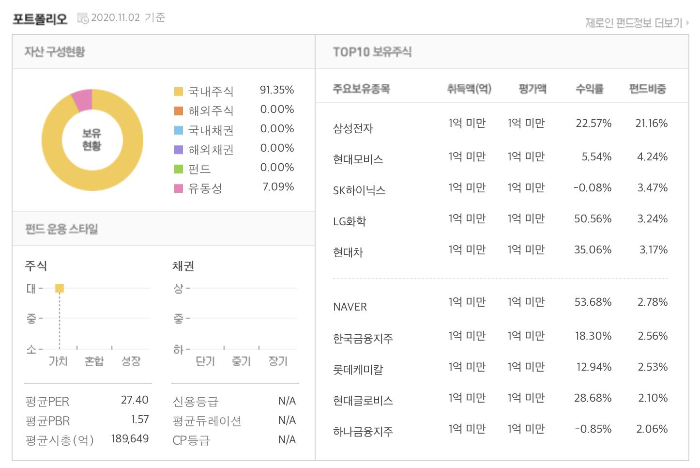The width and height of the screenshot is (700, 468).
Task: Click the 장기 axis label in bond style
Action: click(x=278, y=361)
